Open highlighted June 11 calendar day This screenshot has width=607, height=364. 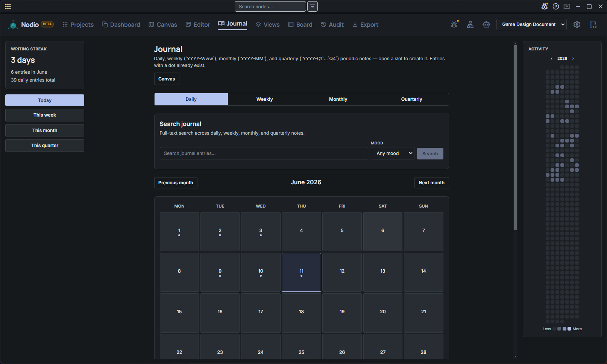pos(301,272)
